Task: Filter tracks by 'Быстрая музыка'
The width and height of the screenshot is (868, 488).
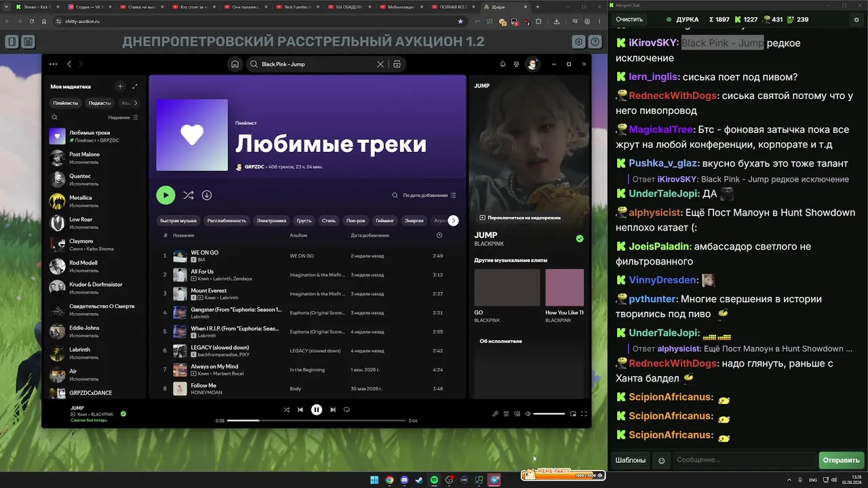Action: pos(178,220)
